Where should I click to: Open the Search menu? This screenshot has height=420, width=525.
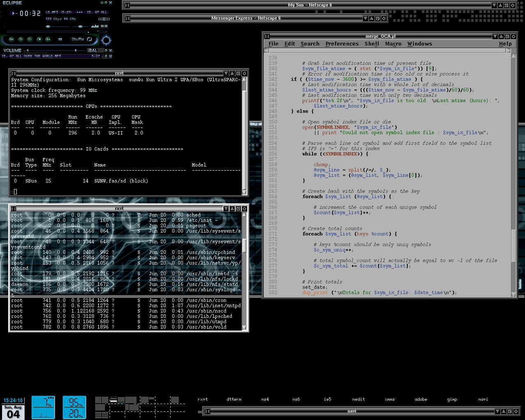(x=310, y=44)
